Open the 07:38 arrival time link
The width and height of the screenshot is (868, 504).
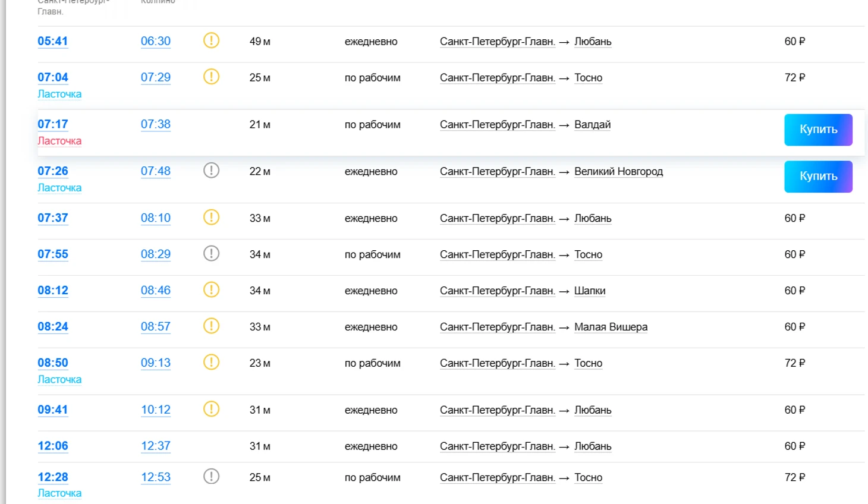[156, 124]
